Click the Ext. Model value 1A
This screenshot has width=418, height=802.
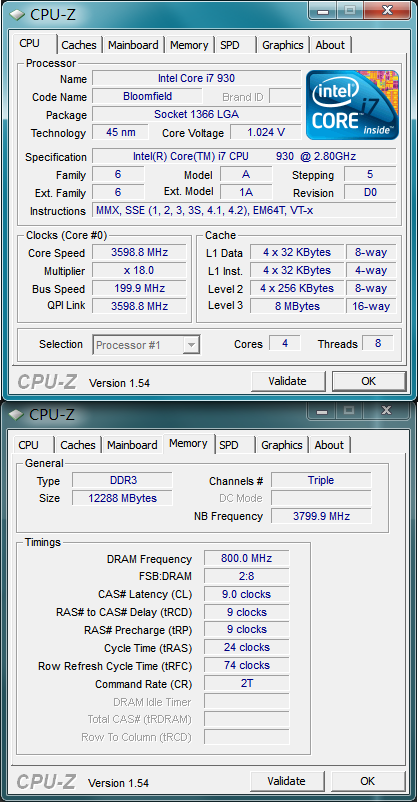pos(246,192)
